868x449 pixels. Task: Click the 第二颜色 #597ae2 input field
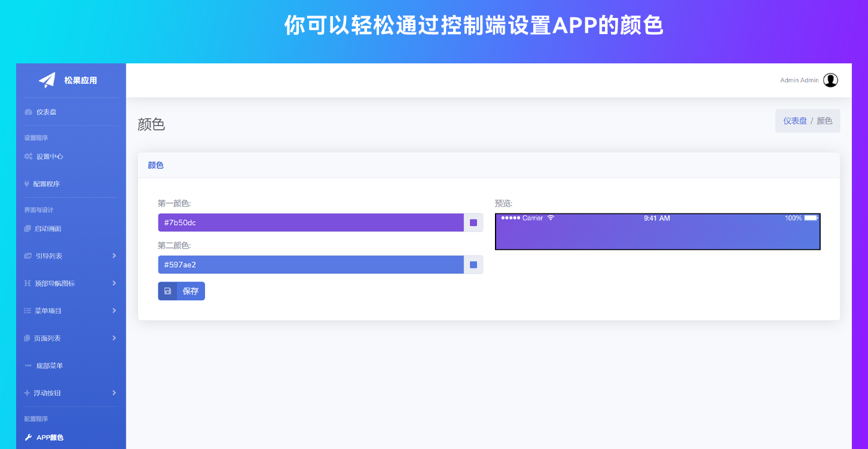coord(311,265)
